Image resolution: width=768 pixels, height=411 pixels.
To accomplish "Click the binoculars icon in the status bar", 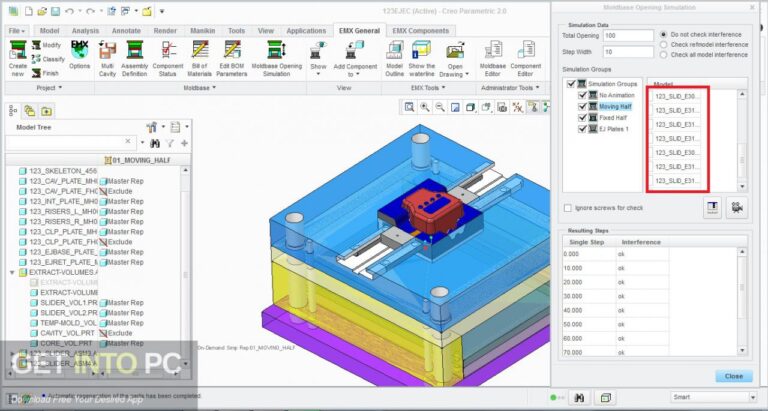I will 579,397.
